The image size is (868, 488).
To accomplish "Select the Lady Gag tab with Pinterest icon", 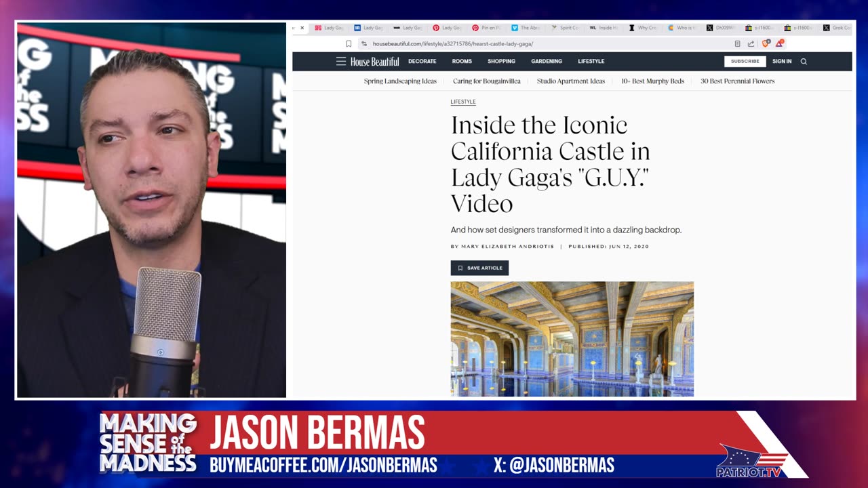I will point(447,28).
